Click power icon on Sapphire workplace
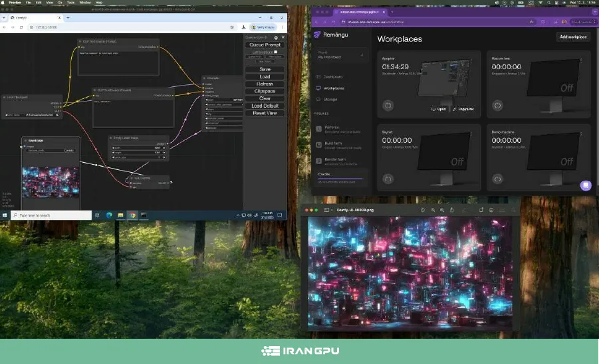The width and height of the screenshot is (599, 364). click(x=388, y=105)
